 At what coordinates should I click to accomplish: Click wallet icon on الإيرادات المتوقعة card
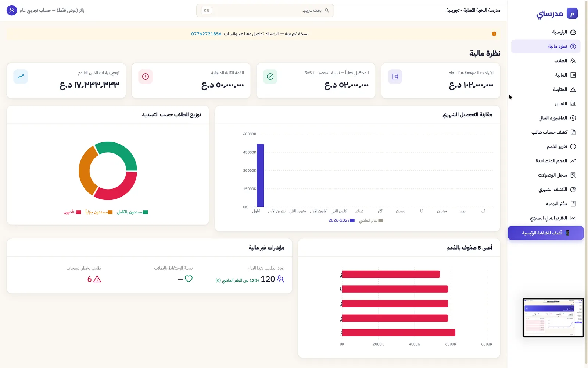coord(395,77)
